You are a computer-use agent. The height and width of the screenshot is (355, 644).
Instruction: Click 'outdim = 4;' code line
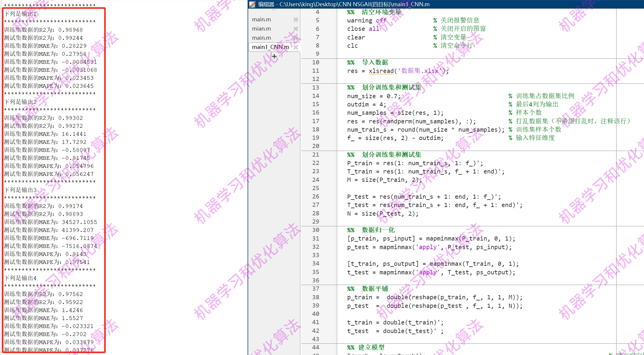tap(366, 104)
